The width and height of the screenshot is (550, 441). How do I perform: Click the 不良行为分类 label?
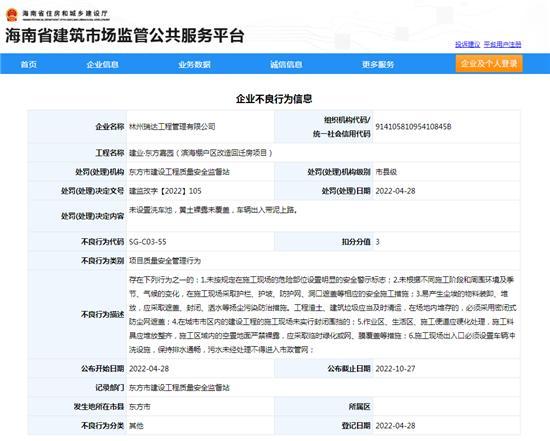pyautogui.click(x=102, y=426)
